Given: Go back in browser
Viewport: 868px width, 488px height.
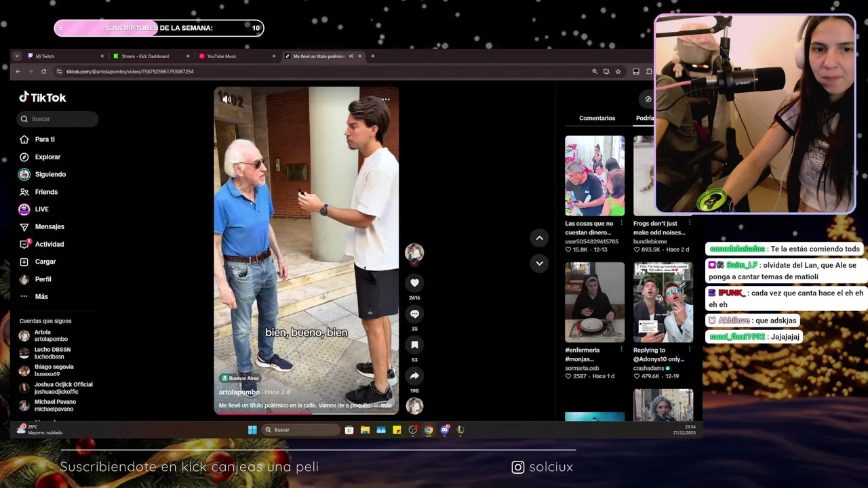Looking at the screenshot, I should [18, 71].
